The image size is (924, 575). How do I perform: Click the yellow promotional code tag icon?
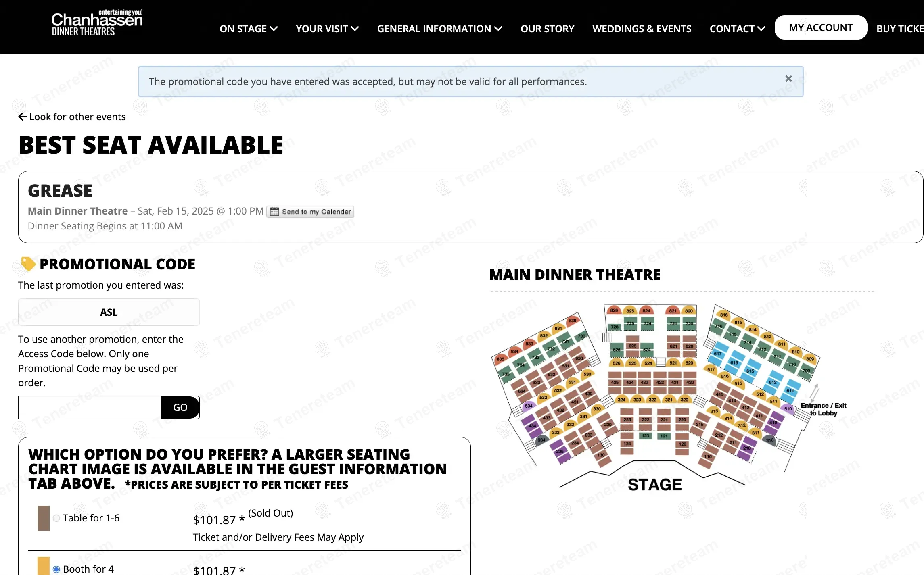point(28,264)
